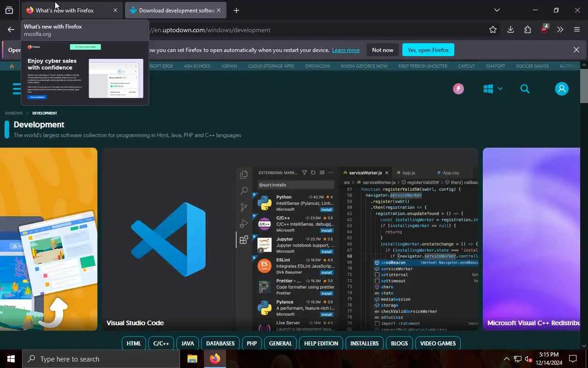This screenshot has width=588, height=368.
Task: Select the HELP EDITION category button
Action: (x=321, y=343)
